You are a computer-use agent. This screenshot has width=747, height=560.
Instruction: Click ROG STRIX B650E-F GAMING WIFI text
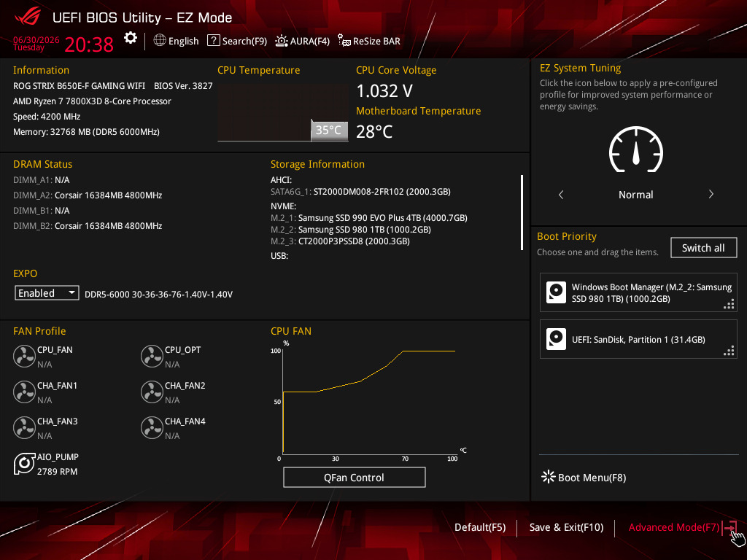[x=79, y=86]
